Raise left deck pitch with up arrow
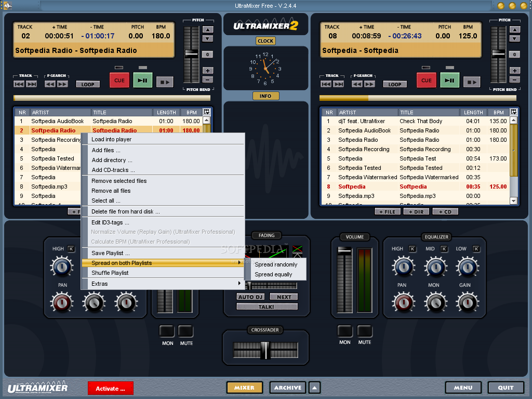532x399 pixels. (208, 30)
